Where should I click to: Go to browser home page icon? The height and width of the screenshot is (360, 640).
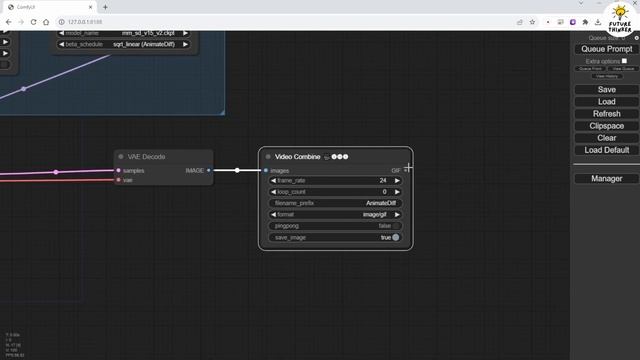46,22
